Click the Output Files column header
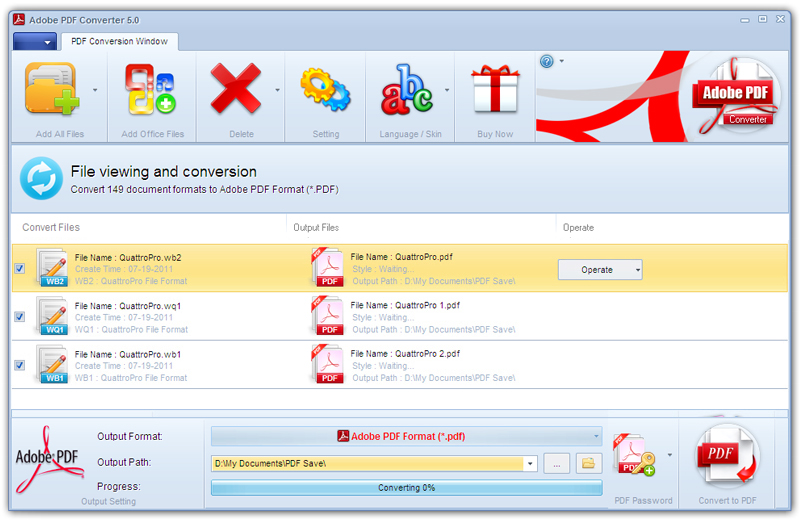Viewport: 800px width, 521px height. click(316, 228)
